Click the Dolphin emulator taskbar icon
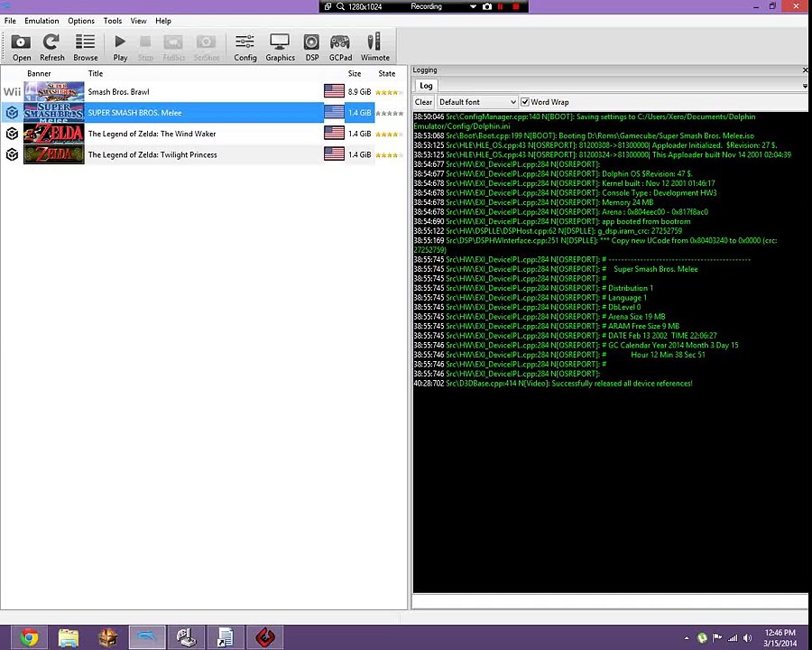 click(x=147, y=637)
